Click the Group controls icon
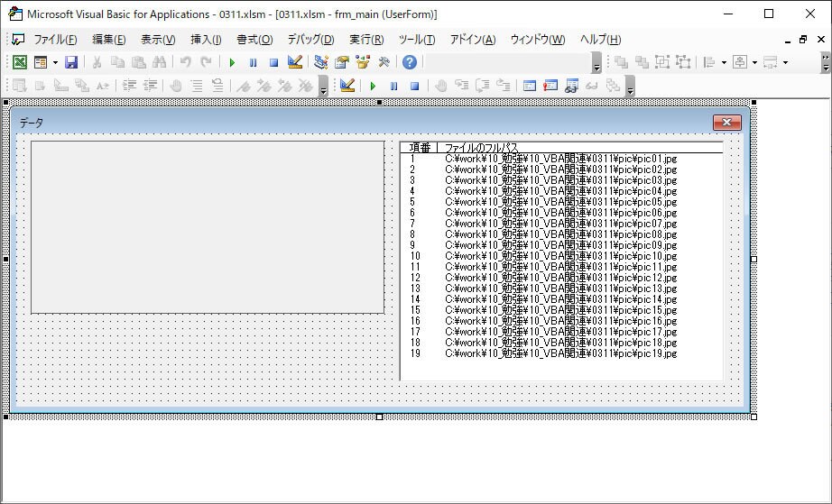 point(662,62)
